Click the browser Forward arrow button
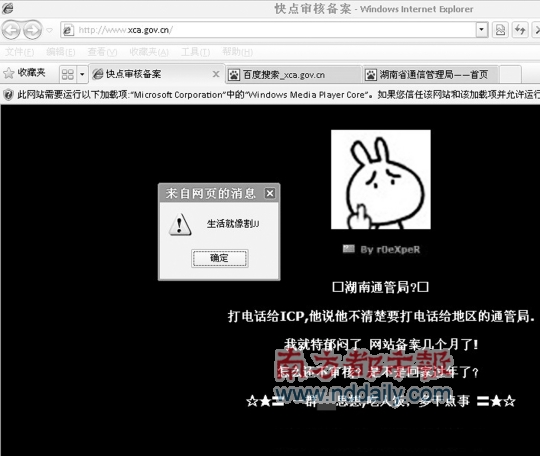 pos(32,30)
